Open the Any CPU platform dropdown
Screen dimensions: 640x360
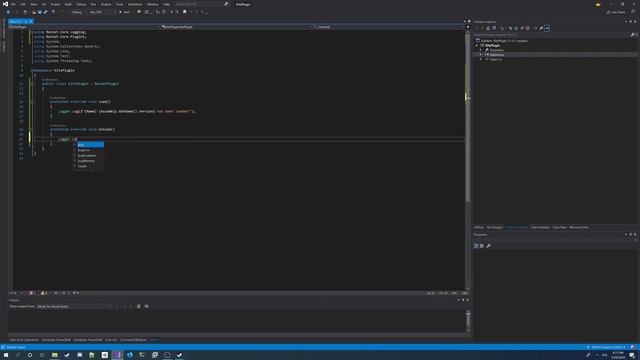coord(102,12)
